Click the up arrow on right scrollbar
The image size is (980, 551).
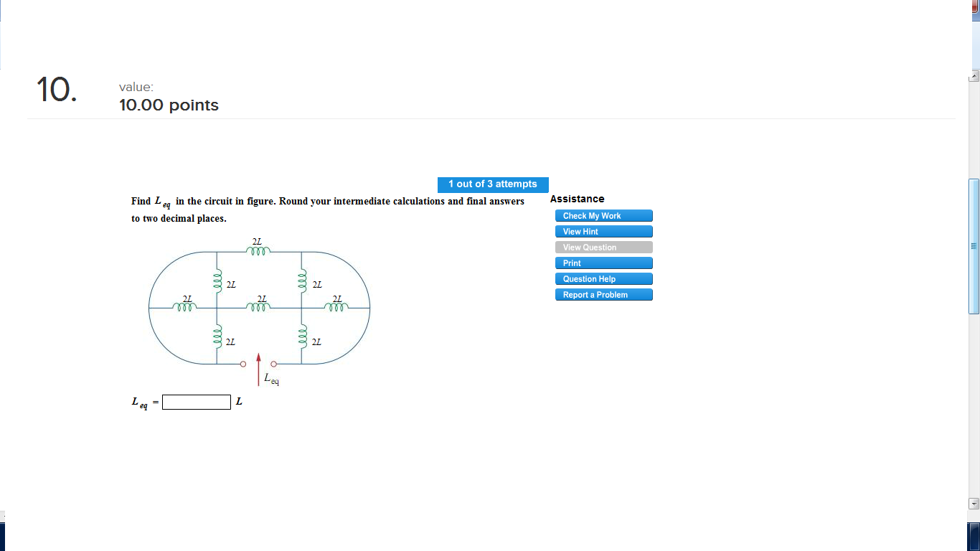(x=974, y=75)
